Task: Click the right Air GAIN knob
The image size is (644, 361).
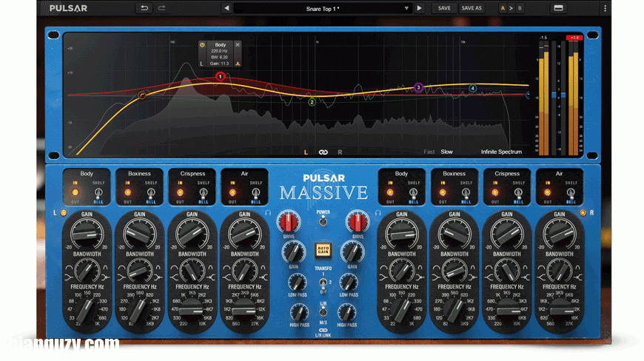Action: click(560, 234)
